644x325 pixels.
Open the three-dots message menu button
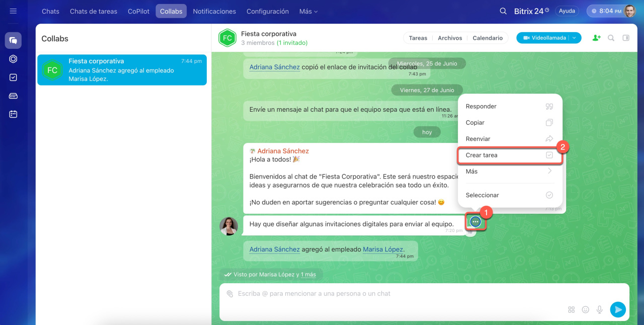click(x=475, y=222)
